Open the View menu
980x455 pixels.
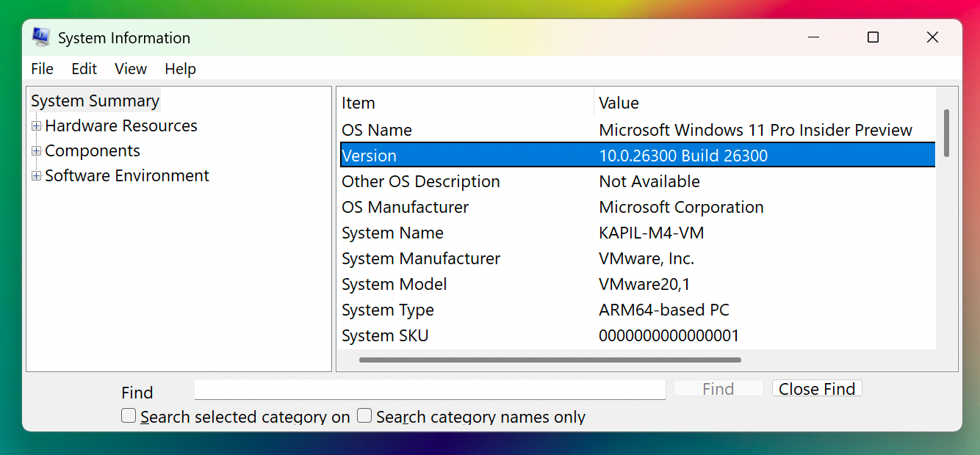(x=131, y=69)
